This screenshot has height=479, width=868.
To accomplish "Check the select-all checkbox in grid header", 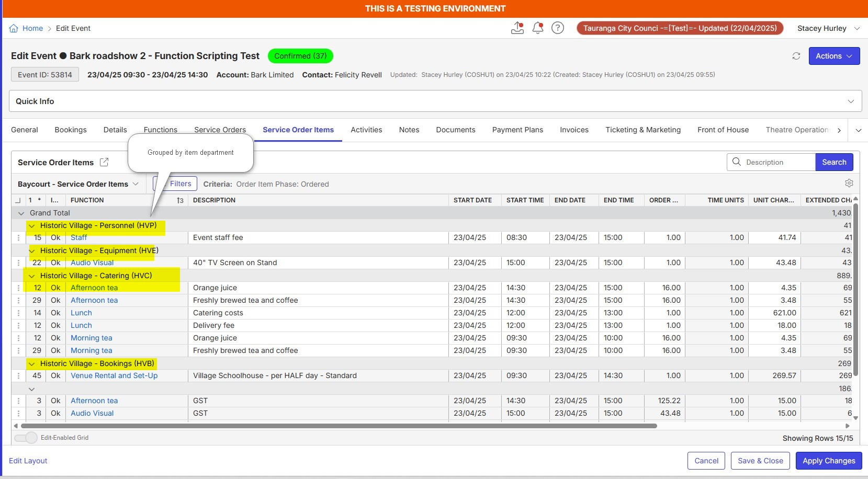I will pos(18,200).
